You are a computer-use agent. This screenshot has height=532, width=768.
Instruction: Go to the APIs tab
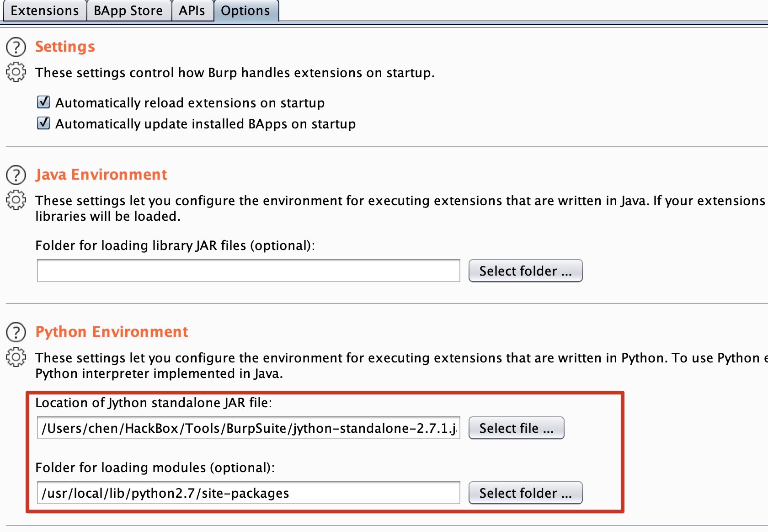[192, 11]
